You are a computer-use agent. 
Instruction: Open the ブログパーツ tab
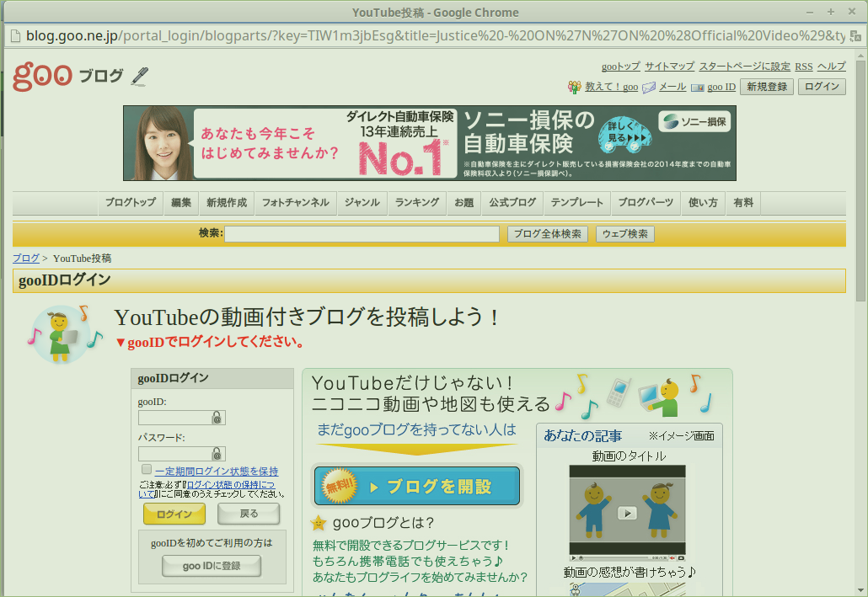[646, 202]
